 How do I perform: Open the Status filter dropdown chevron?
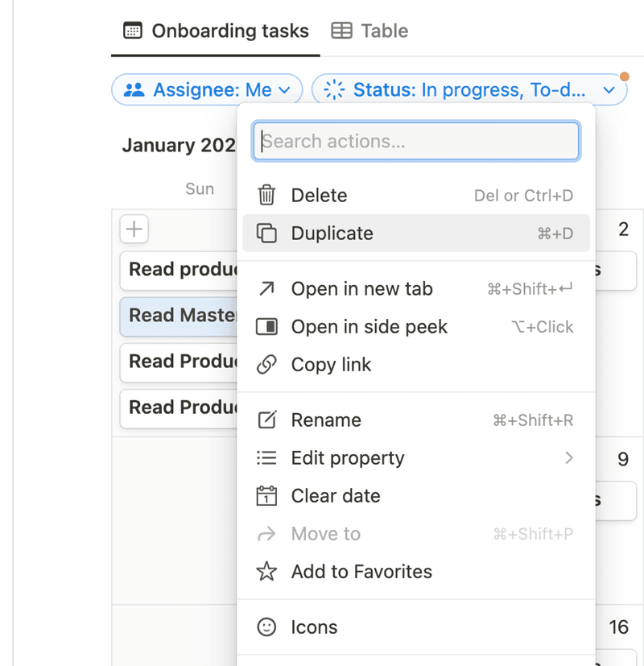click(609, 89)
